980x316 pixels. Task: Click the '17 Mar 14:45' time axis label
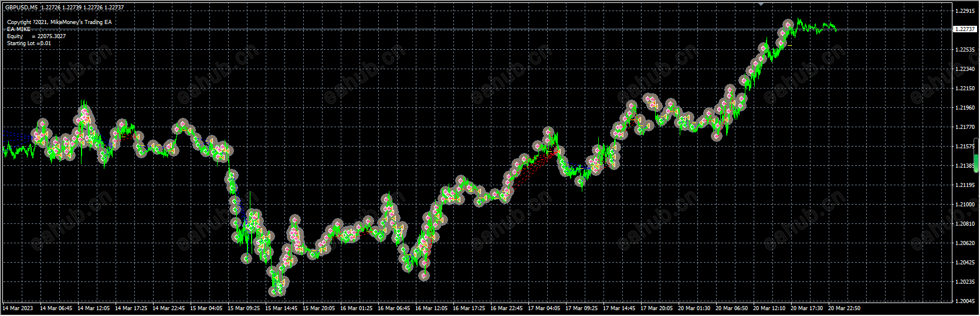click(x=620, y=308)
